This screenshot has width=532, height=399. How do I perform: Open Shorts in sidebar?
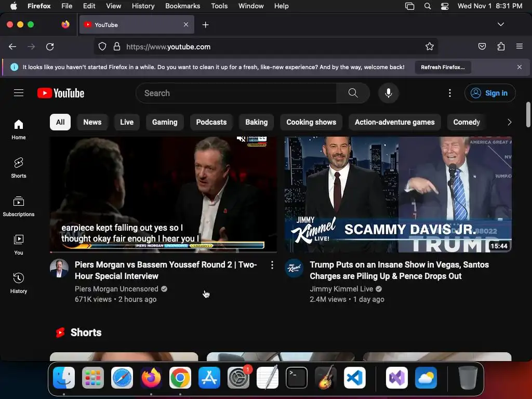19,168
